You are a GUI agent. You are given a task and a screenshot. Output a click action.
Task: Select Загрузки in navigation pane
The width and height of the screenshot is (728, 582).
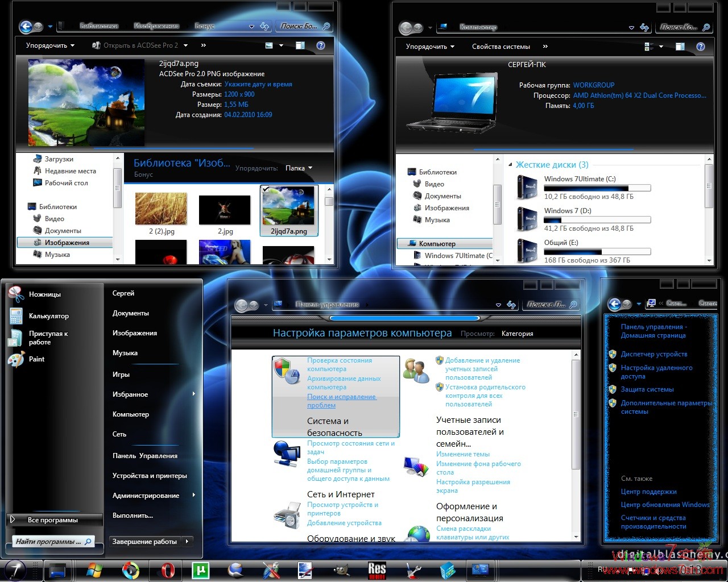tap(59, 159)
